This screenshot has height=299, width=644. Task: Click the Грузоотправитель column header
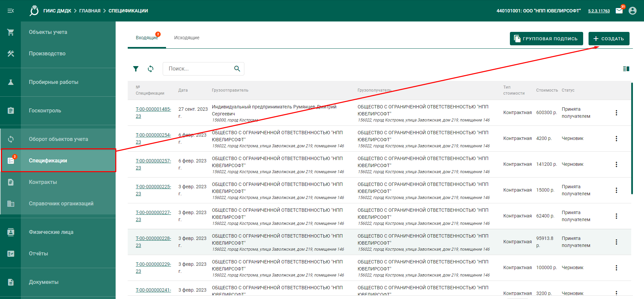tap(230, 90)
